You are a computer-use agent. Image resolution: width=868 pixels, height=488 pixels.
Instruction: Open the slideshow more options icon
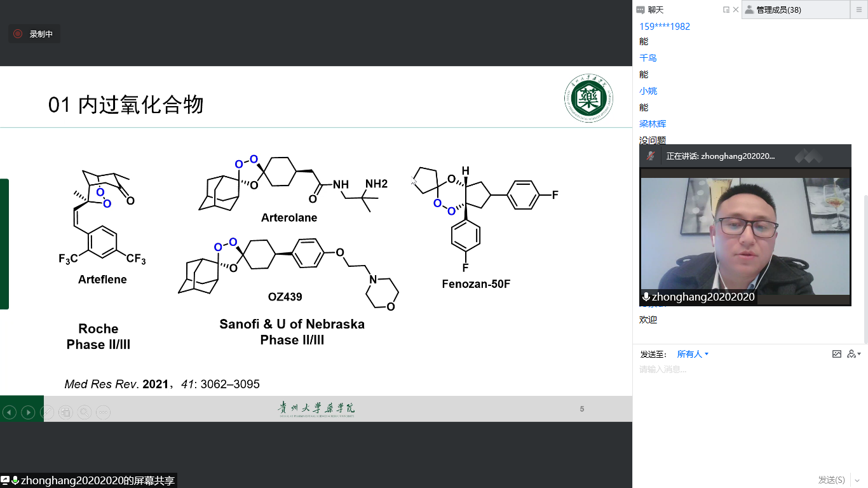pos(103,412)
